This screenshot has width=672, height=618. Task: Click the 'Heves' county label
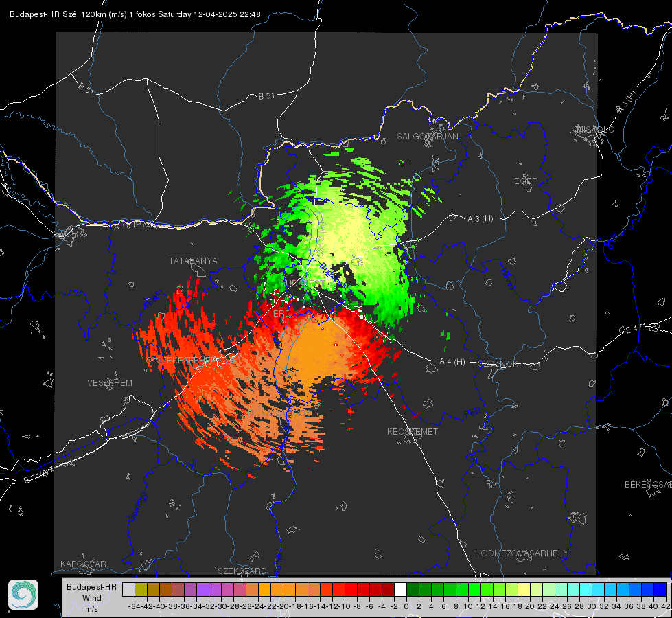(x=507, y=278)
